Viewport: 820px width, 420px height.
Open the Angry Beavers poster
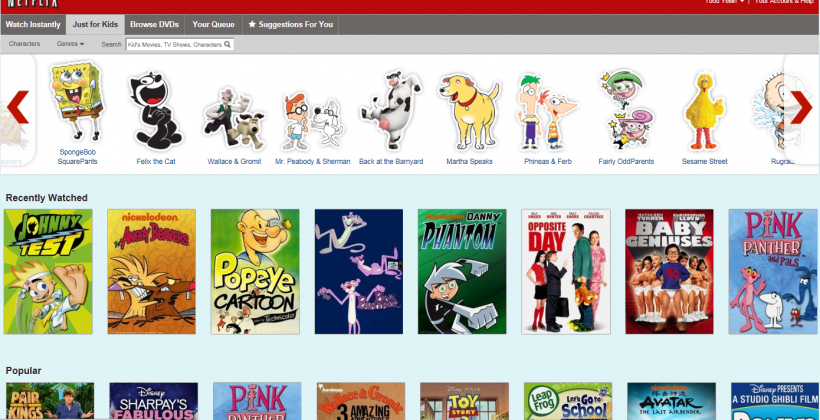pos(152,271)
